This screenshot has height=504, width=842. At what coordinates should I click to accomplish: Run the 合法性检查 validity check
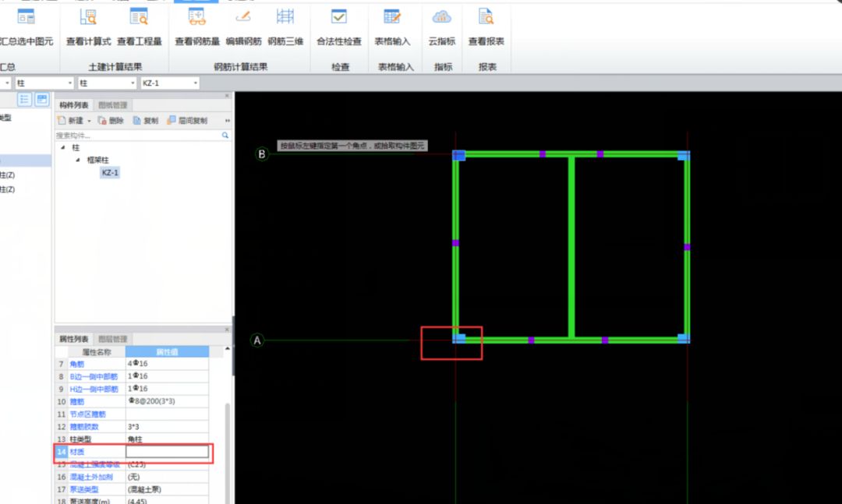click(x=338, y=25)
